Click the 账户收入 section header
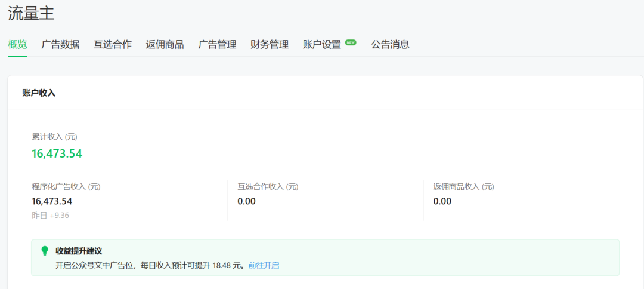The height and width of the screenshot is (289, 644). pos(39,93)
